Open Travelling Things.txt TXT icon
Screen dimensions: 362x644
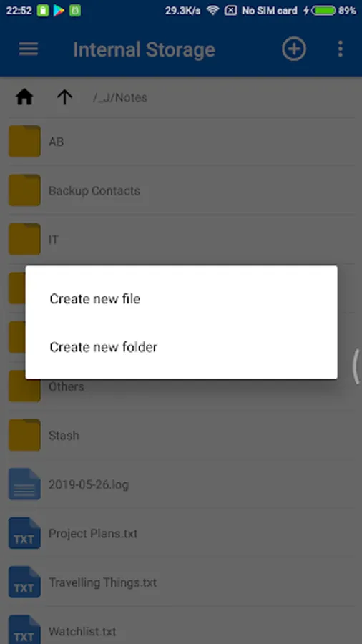point(24,582)
